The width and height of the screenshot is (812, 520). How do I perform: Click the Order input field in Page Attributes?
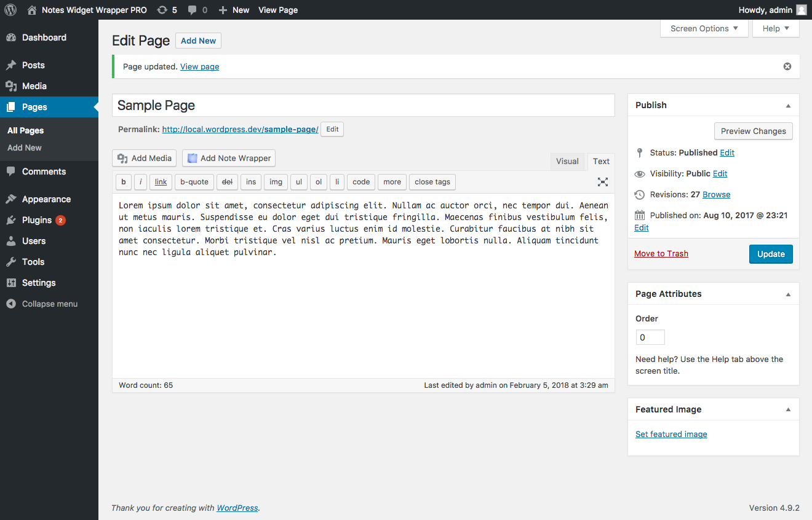coord(650,337)
